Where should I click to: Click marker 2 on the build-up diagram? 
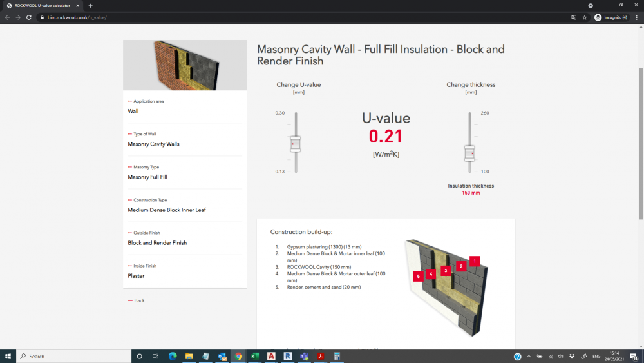tap(461, 266)
